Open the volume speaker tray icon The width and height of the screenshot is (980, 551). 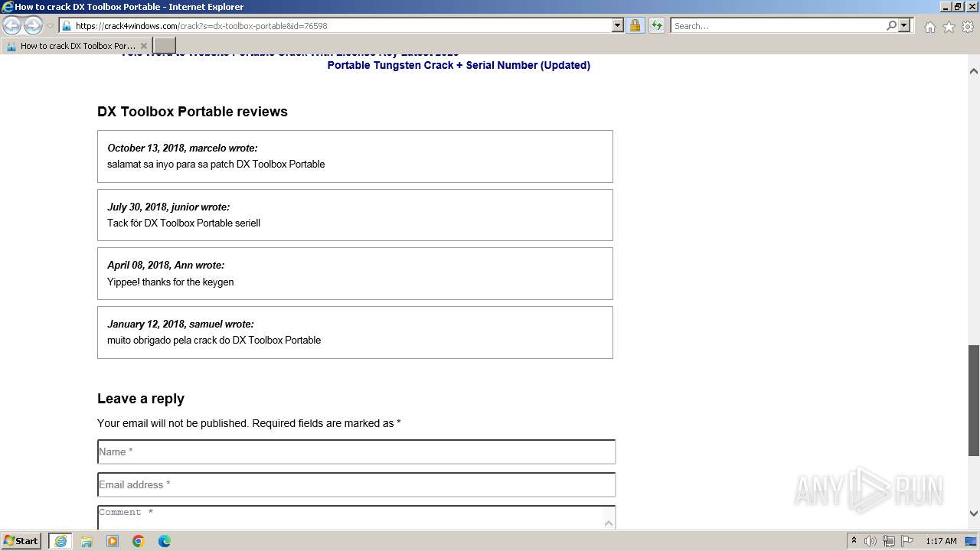click(x=871, y=541)
